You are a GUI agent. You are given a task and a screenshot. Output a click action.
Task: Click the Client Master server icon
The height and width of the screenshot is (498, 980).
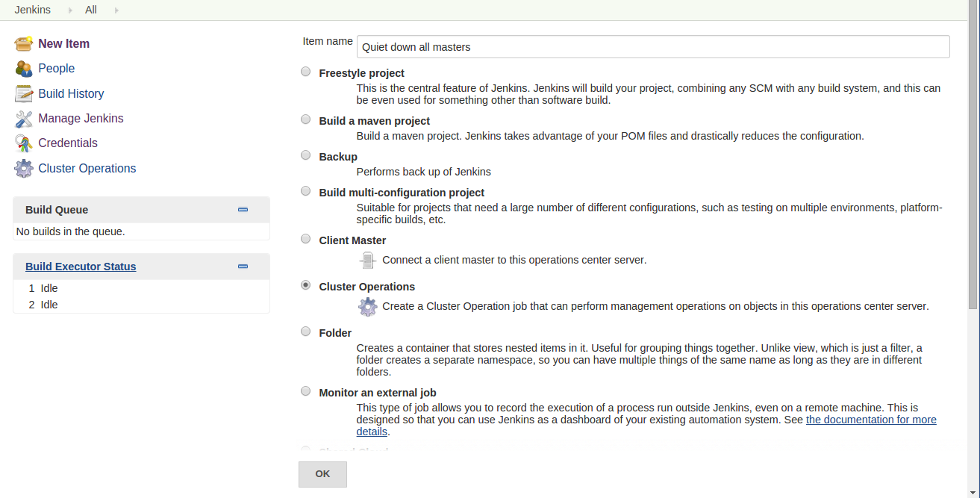(367, 260)
